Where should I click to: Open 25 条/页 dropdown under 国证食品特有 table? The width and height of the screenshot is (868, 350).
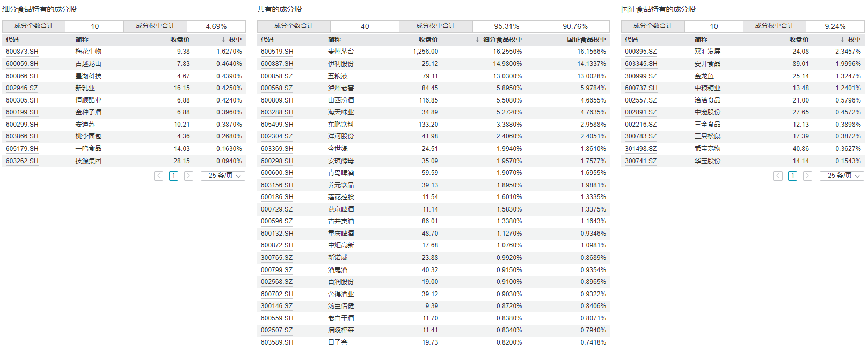pos(842,176)
